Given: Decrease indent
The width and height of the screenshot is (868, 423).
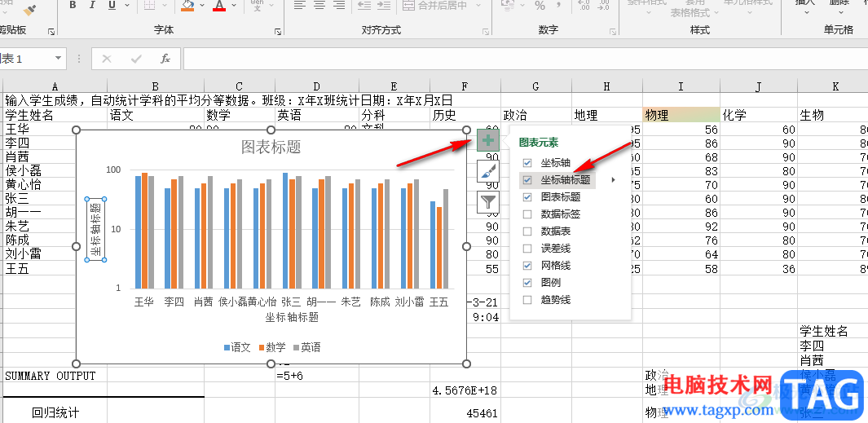Looking at the screenshot, I should (x=364, y=6).
